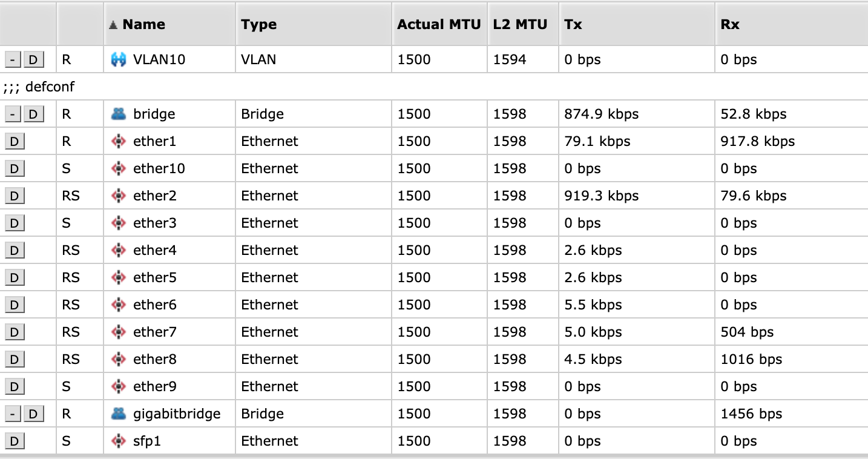Disable ether3 using its D button
This screenshot has width=868, height=459.
pos(15,223)
